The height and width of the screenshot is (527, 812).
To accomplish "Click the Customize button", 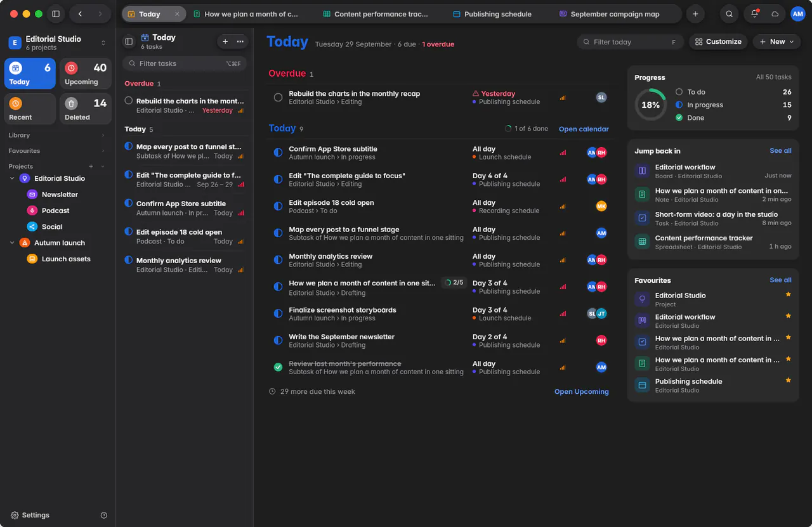I will pos(718,42).
